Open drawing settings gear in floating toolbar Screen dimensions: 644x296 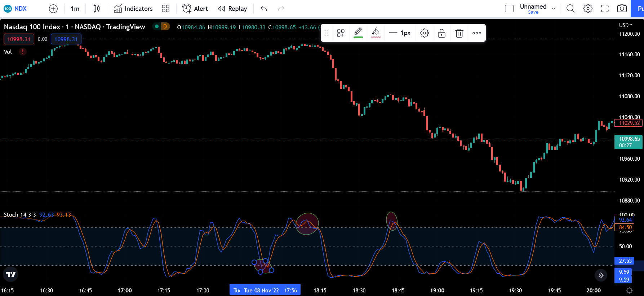424,33
